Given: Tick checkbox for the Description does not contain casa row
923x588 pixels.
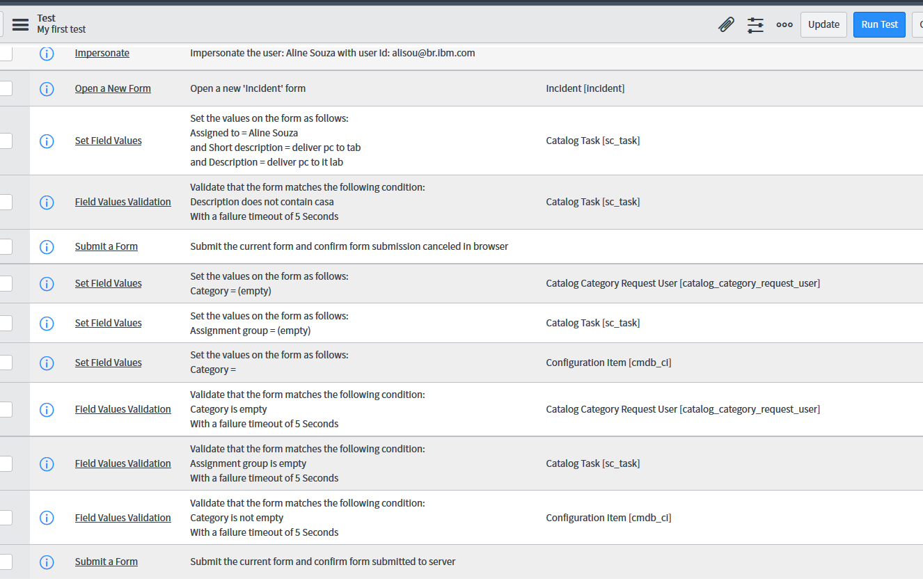Looking at the screenshot, I should pos(6,202).
